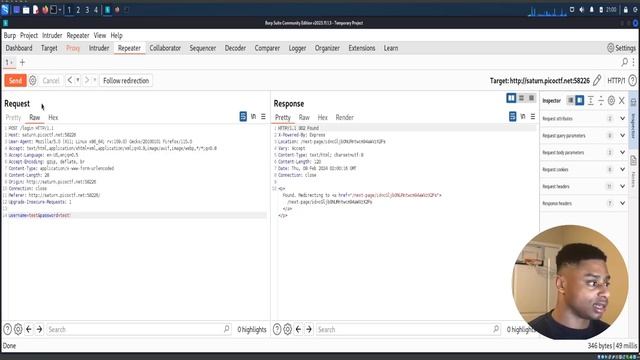The height and width of the screenshot is (360, 640).
Task: Switch to the Extensions tab
Action: point(362,48)
